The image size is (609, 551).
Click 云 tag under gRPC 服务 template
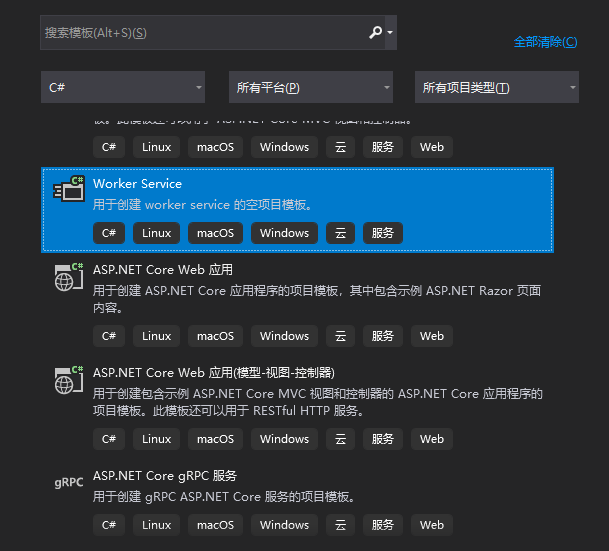(x=340, y=525)
